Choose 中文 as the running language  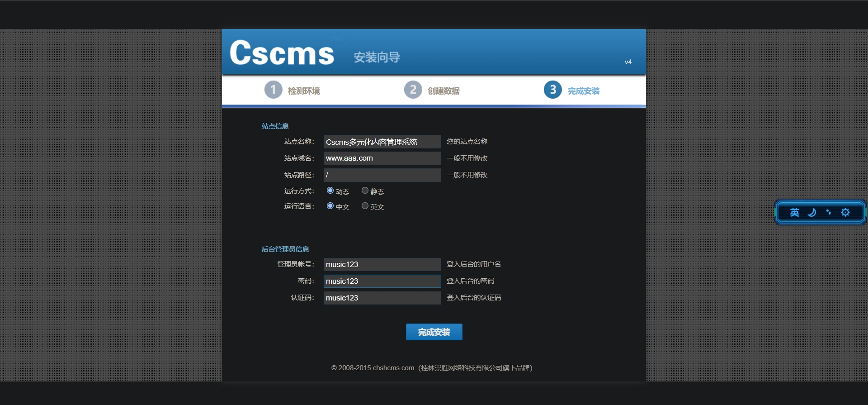coord(330,206)
